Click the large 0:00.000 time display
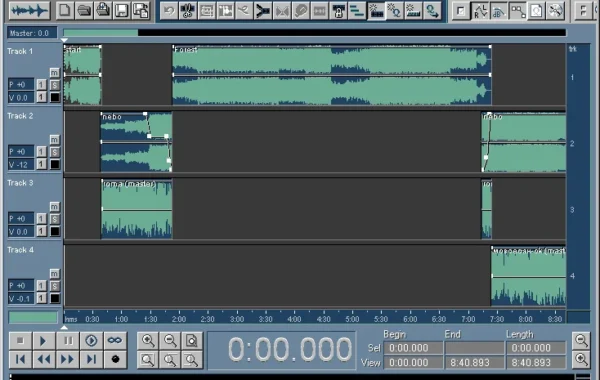Viewport: 600px width, 380px height. 290,349
